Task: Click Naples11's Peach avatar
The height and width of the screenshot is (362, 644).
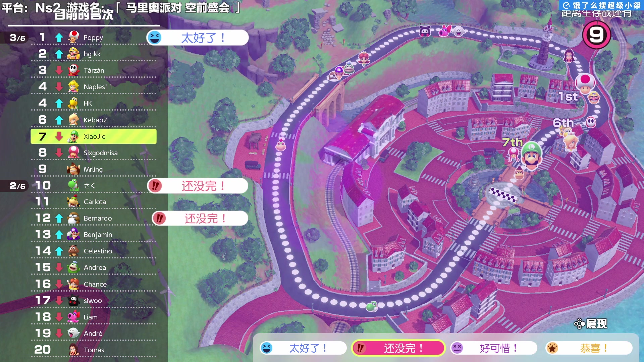Action: coord(73,86)
